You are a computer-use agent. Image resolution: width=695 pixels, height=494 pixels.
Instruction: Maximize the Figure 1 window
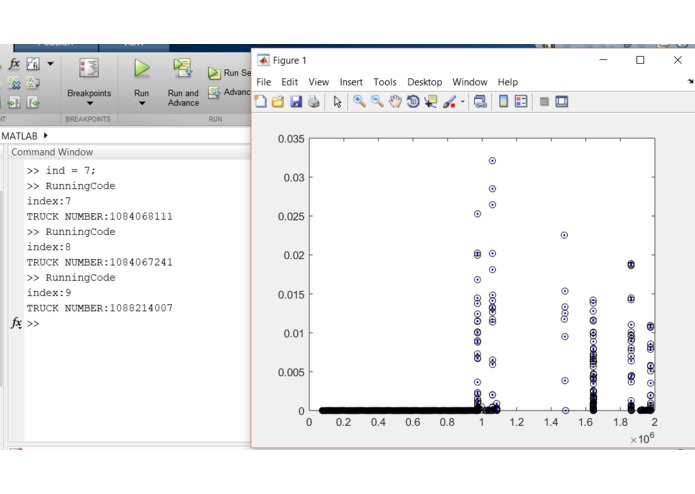click(x=640, y=60)
